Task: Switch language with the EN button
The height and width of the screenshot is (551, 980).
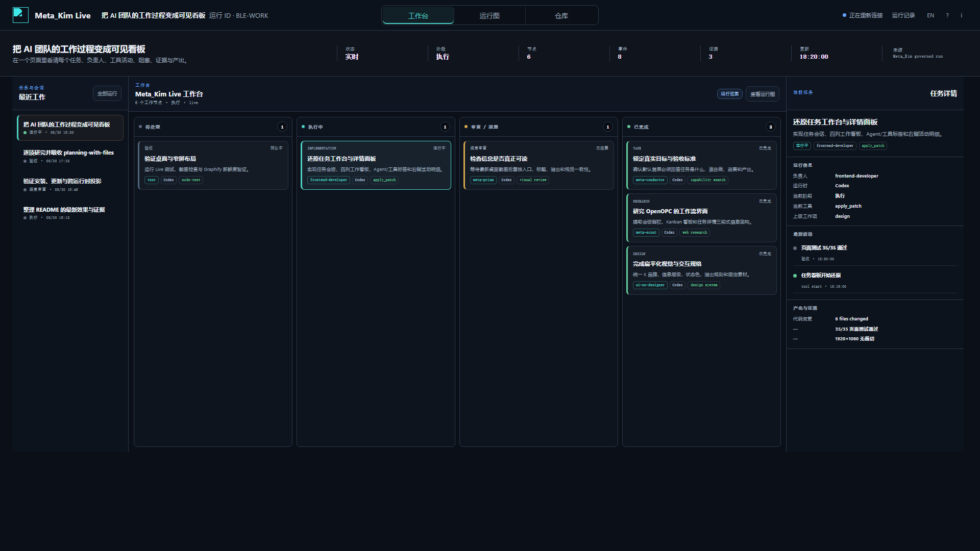Action: point(930,15)
